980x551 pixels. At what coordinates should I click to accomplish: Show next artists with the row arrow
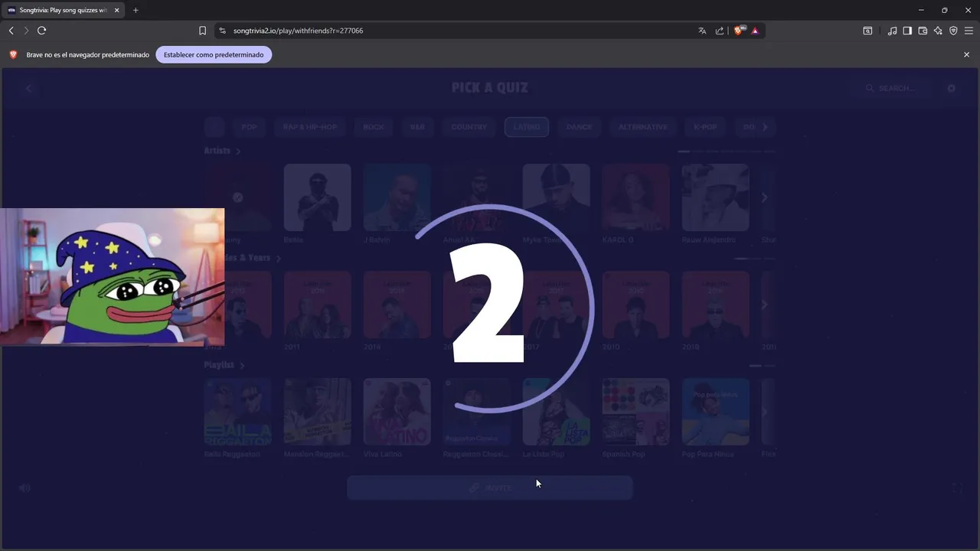[x=764, y=197]
